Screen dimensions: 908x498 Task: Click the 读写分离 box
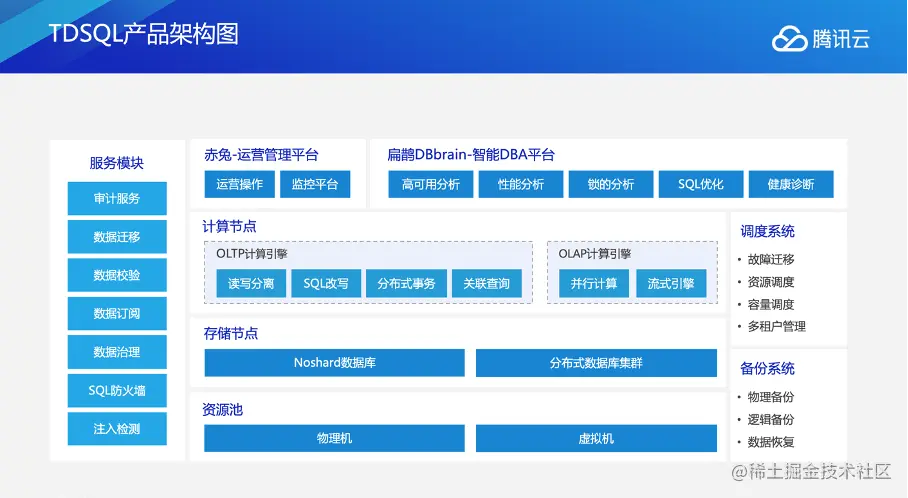point(251,283)
